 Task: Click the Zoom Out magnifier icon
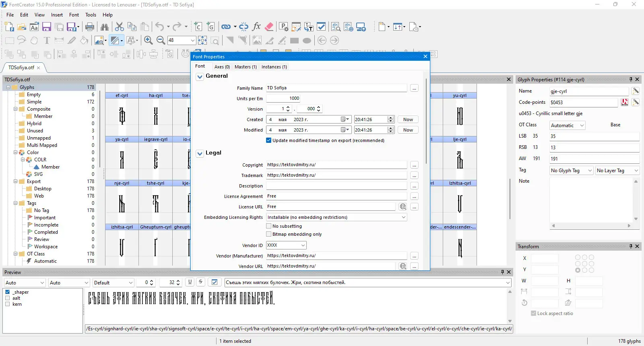point(161,40)
